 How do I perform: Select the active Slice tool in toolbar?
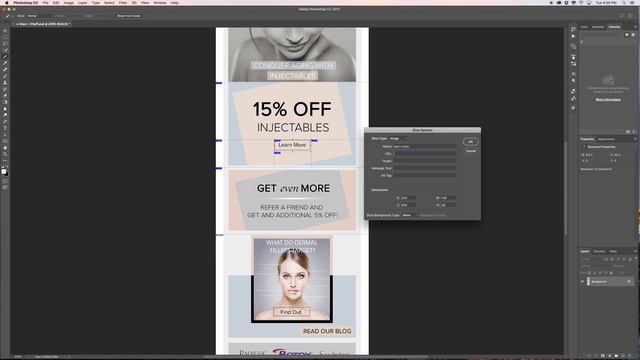tap(5, 57)
